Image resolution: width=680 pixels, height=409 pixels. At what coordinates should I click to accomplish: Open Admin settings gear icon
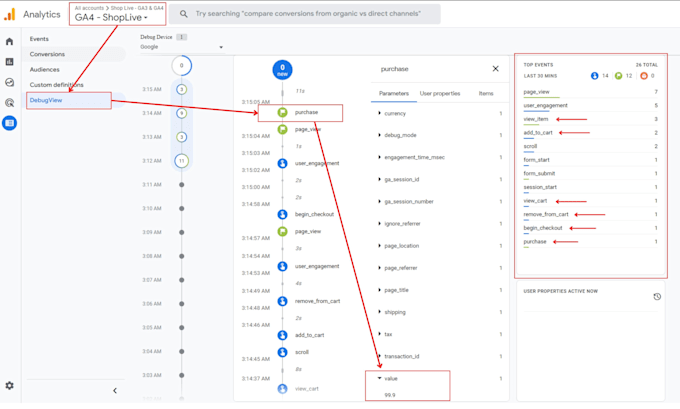[x=9, y=385]
